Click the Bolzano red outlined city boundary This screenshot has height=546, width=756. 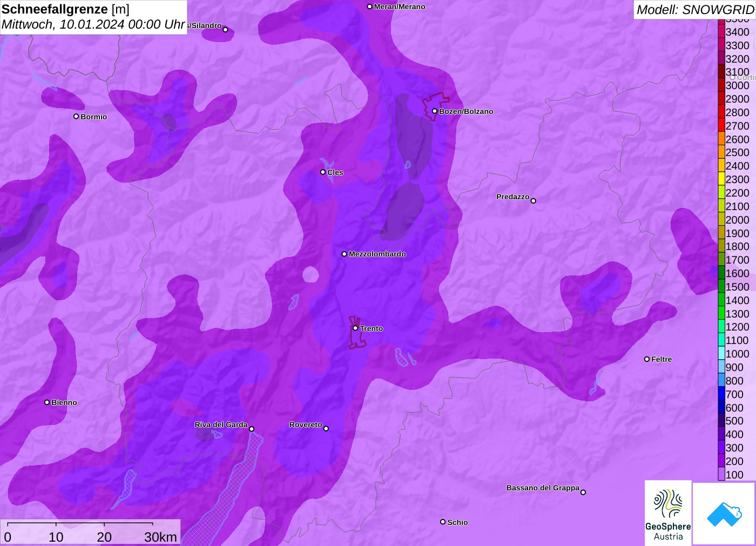[435, 106]
